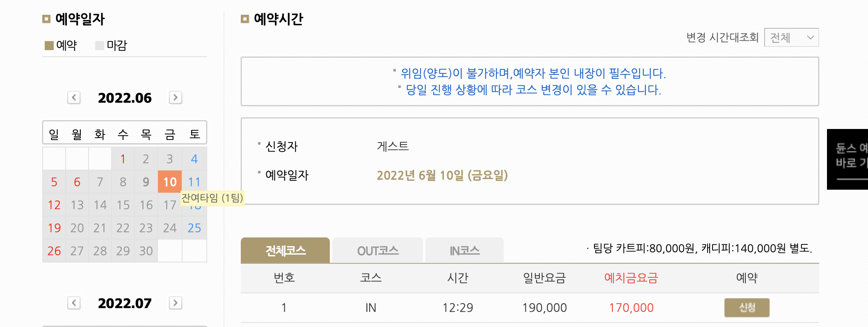868x327 pixels.
Task: Click June 25 in the calendar
Action: (x=194, y=228)
